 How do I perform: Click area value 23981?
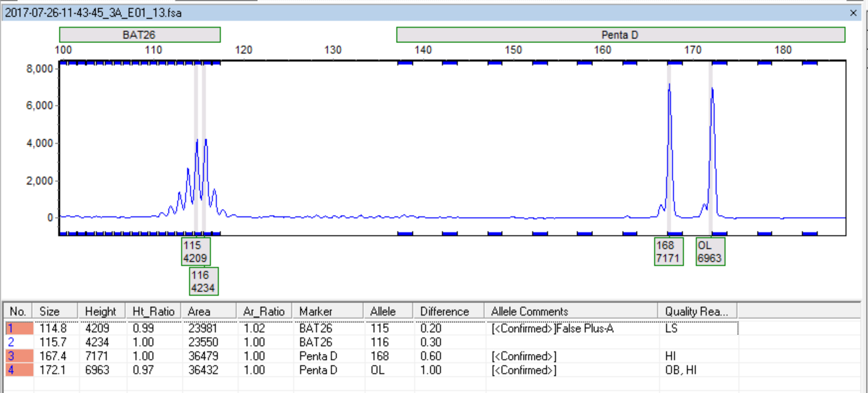pos(202,328)
